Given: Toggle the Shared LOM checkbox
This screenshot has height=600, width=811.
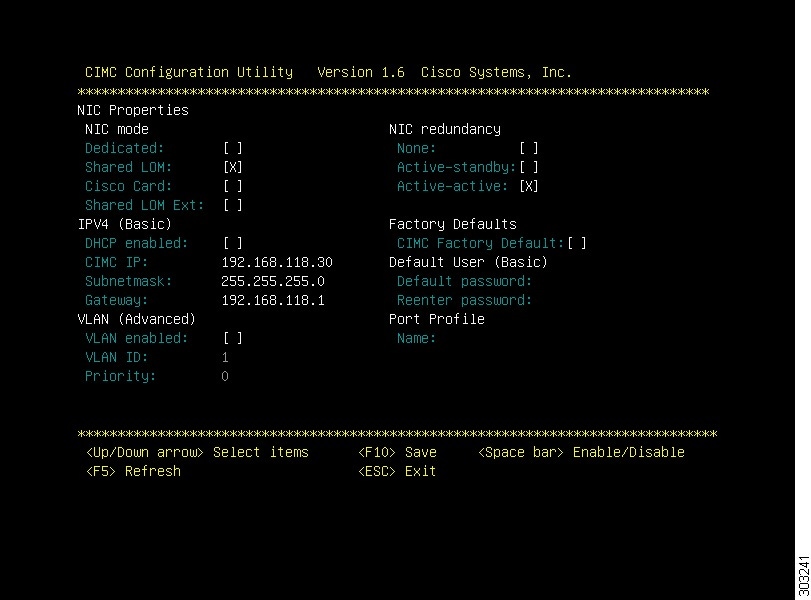Looking at the screenshot, I should click(233, 167).
